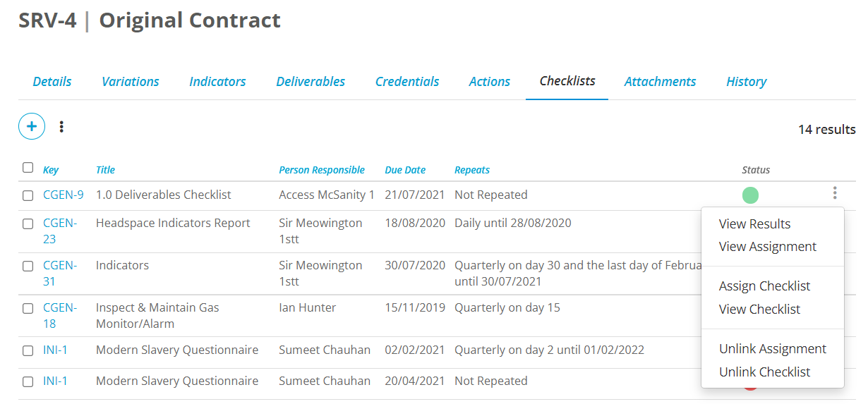
Task: Open the list options kebab menu beside plus
Action: pos(62,127)
